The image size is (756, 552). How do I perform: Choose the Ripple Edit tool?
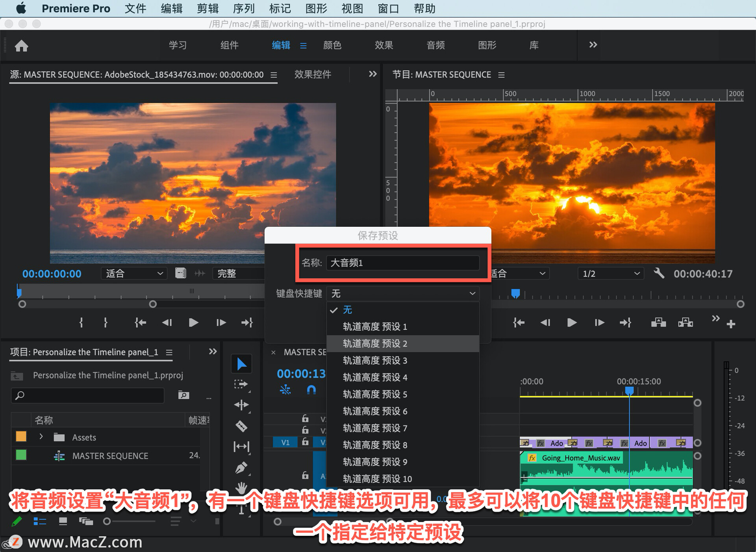coord(241,405)
